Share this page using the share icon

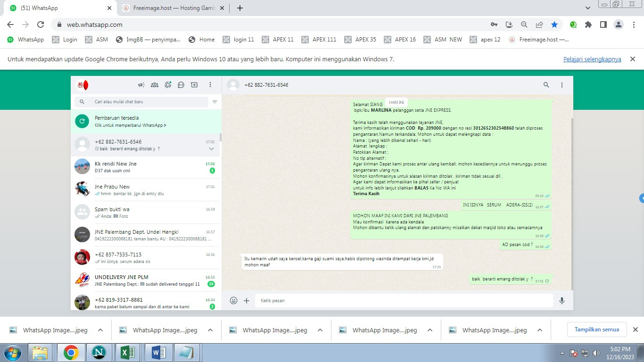point(539,25)
